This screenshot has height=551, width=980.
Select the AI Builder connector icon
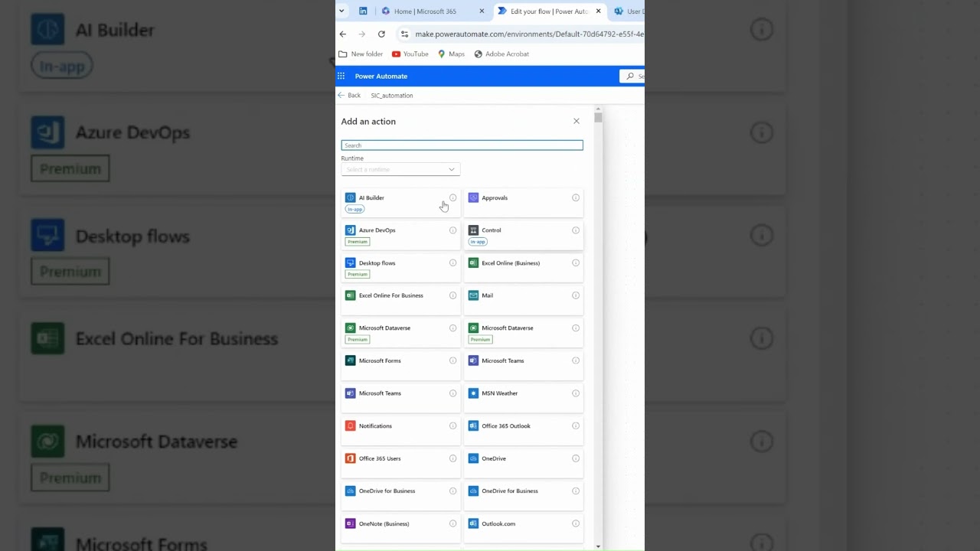(x=350, y=197)
